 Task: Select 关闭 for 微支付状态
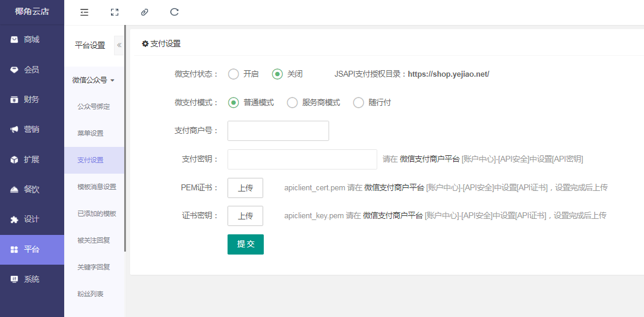pyautogui.click(x=277, y=74)
